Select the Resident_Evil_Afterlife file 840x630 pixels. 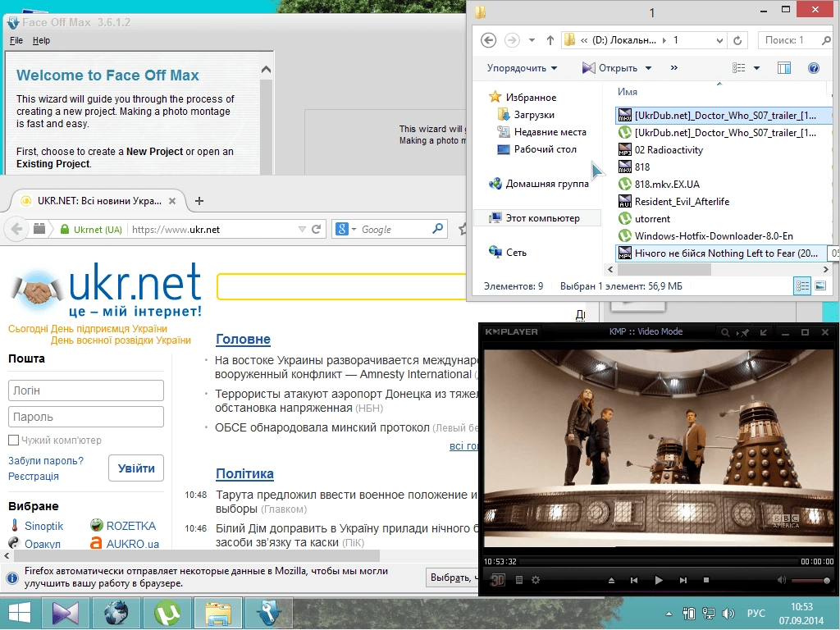click(674, 202)
